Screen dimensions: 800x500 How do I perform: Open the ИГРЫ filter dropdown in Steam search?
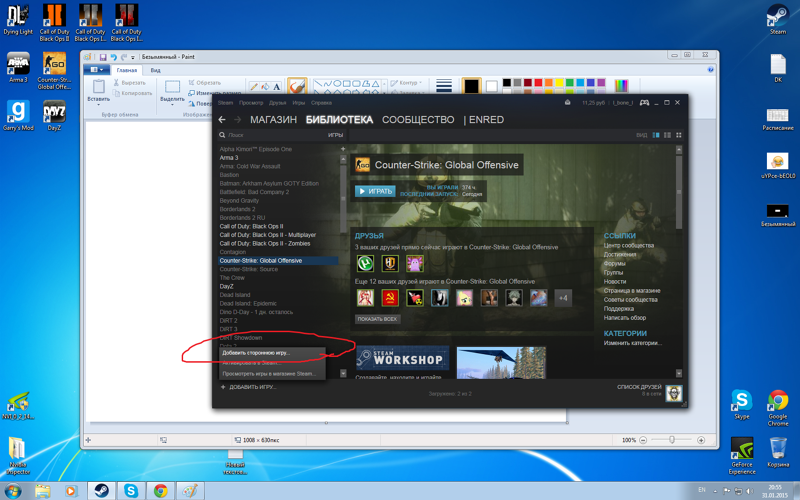[335, 135]
